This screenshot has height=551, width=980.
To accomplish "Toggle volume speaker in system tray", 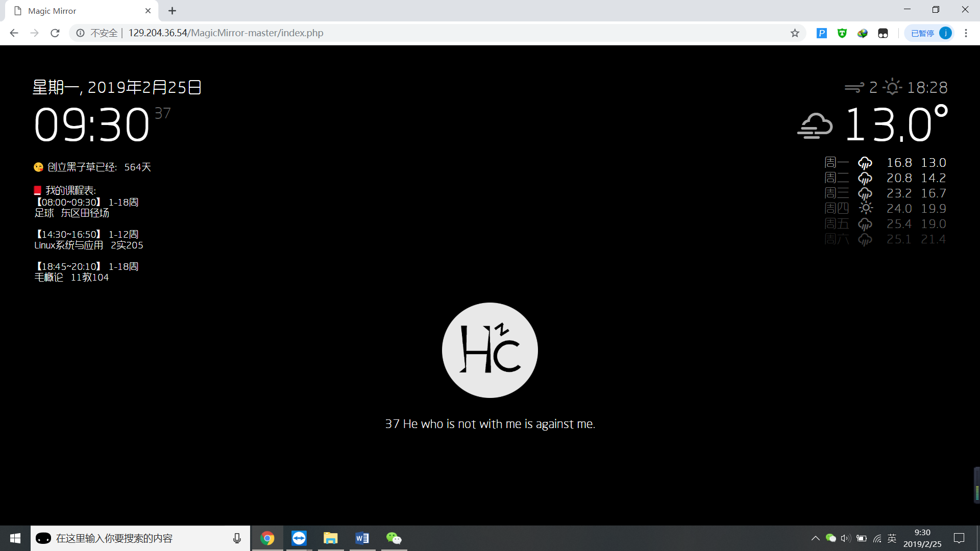I will [x=846, y=538].
